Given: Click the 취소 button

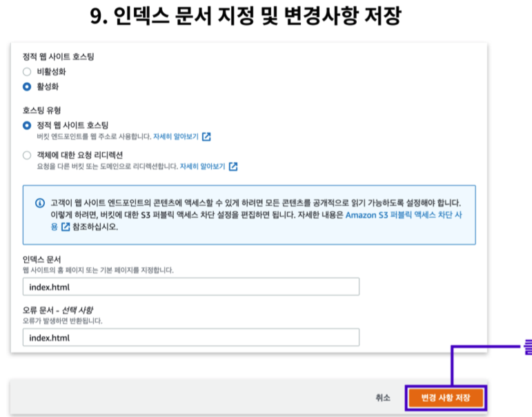Looking at the screenshot, I should coord(383,398).
